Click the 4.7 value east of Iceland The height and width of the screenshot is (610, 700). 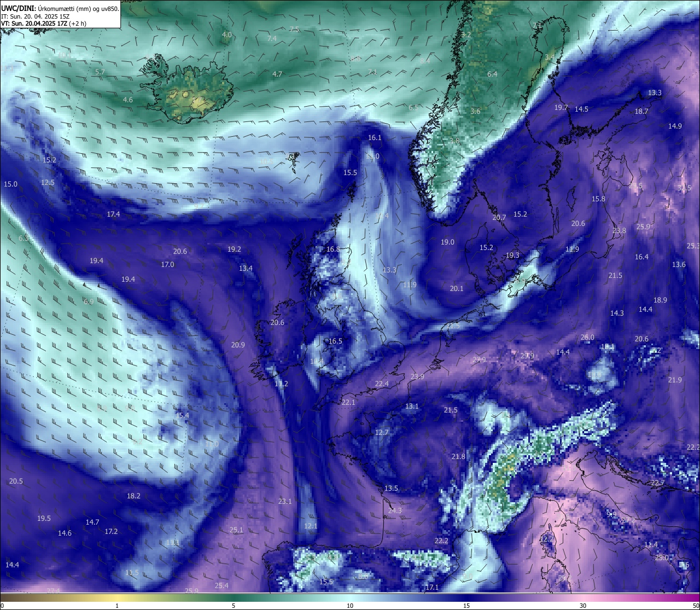coord(277,74)
